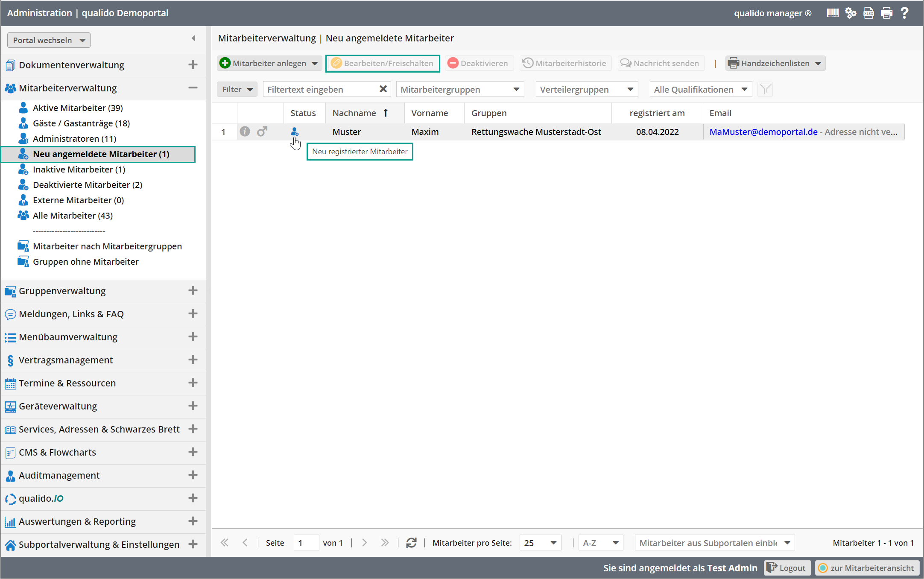Expand Dokumentenverwaltung with plus icon

pyautogui.click(x=193, y=65)
